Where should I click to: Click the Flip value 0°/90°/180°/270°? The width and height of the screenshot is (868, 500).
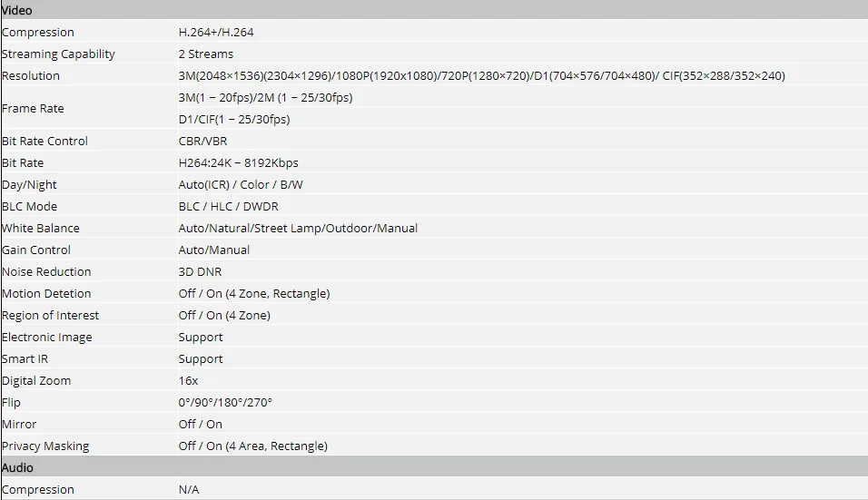(x=225, y=403)
